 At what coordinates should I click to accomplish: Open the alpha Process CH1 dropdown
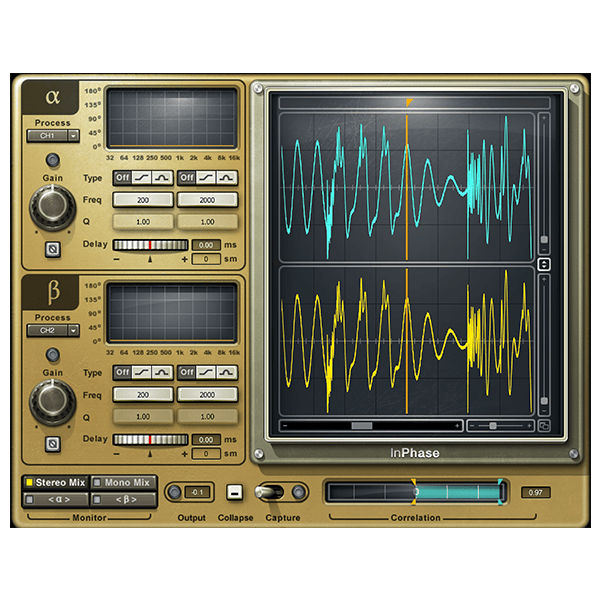pos(53,135)
